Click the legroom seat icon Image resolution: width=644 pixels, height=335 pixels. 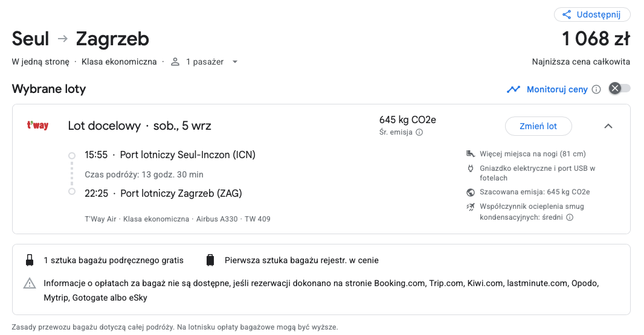click(x=471, y=154)
